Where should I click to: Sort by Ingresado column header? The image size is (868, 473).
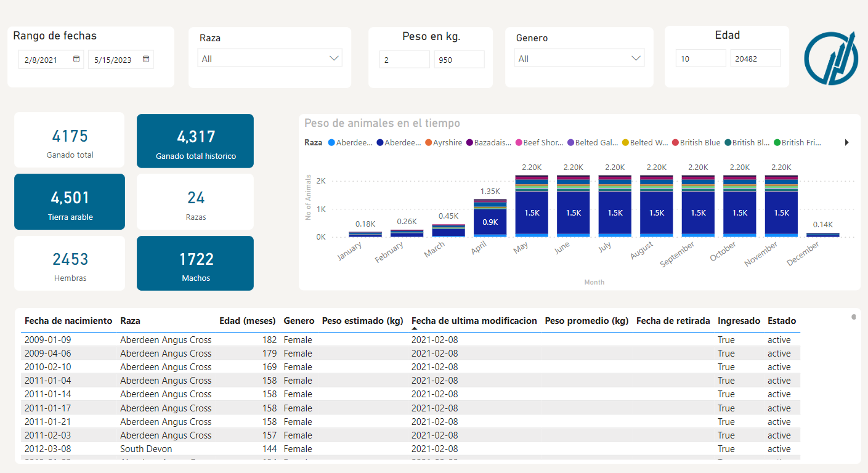click(x=739, y=320)
